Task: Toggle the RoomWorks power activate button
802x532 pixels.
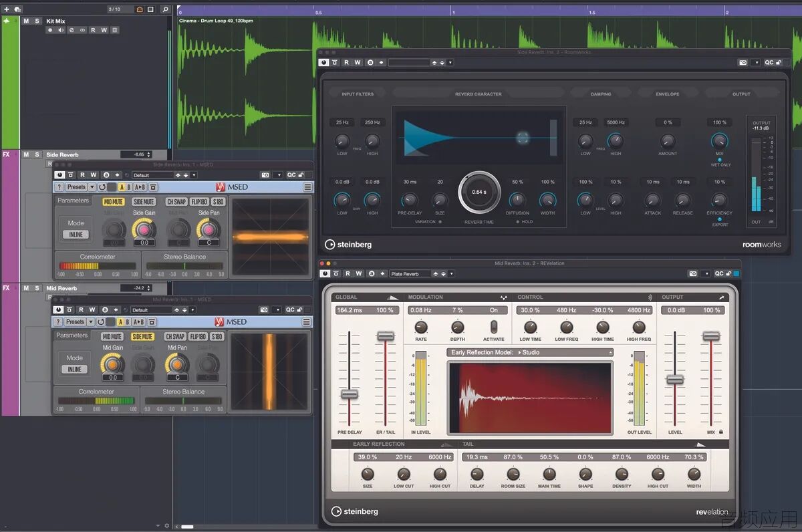Action: (x=323, y=62)
